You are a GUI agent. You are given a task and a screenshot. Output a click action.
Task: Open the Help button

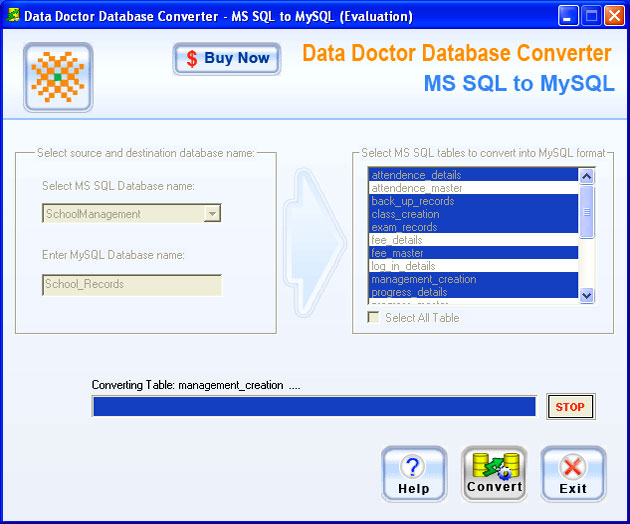point(414,474)
